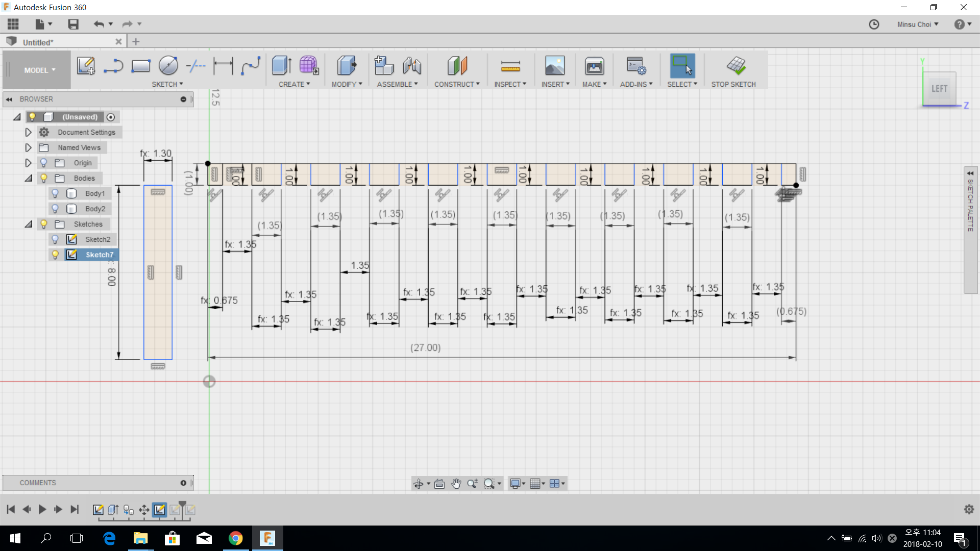Open the Help dropdown
The width and height of the screenshot is (980, 551).
(963, 24)
